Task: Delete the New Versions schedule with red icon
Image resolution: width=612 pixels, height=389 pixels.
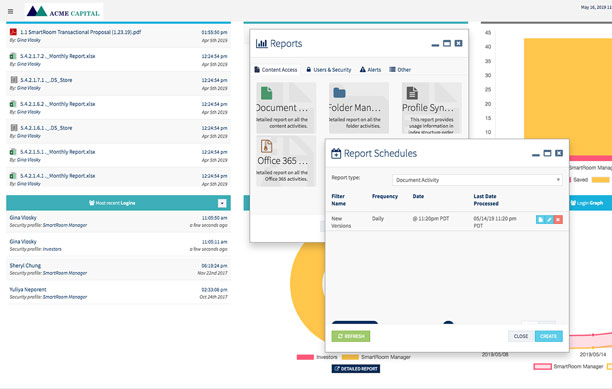Action: point(558,220)
